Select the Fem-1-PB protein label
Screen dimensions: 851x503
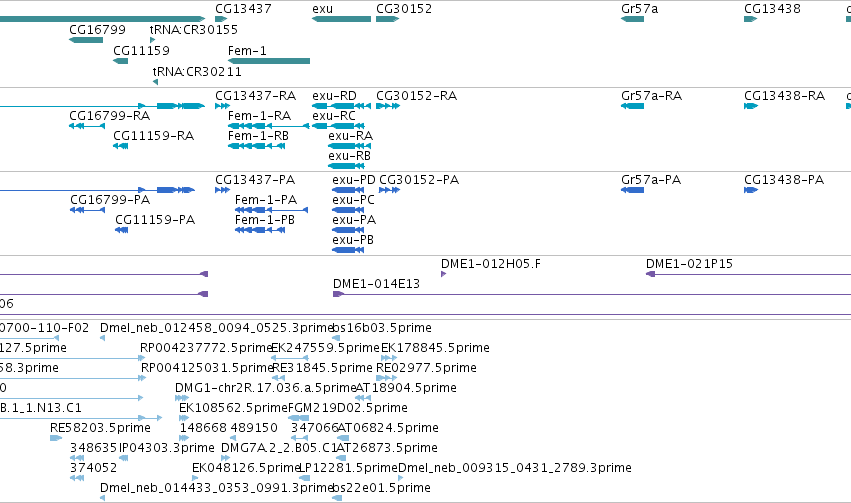pyautogui.click(x=265, y=220)
